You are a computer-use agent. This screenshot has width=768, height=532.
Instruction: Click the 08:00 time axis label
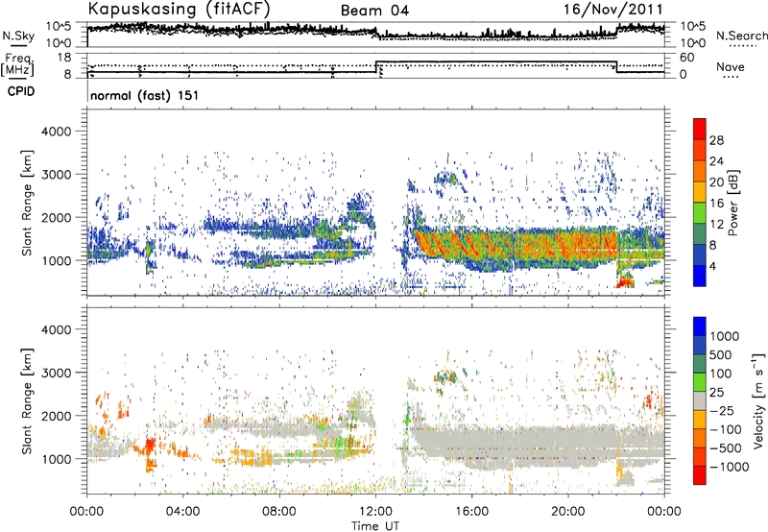pos(279,512)
